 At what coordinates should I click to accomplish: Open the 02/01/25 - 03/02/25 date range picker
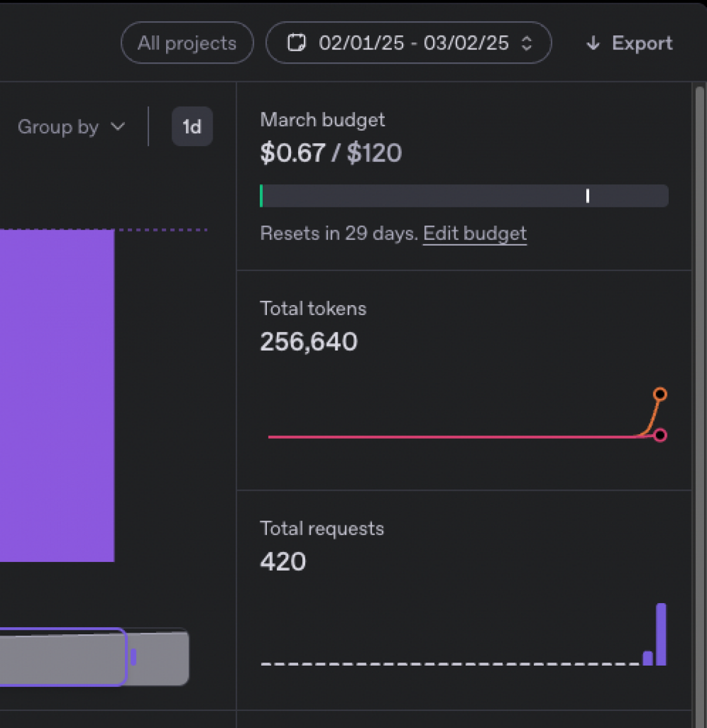pos(409,42)
